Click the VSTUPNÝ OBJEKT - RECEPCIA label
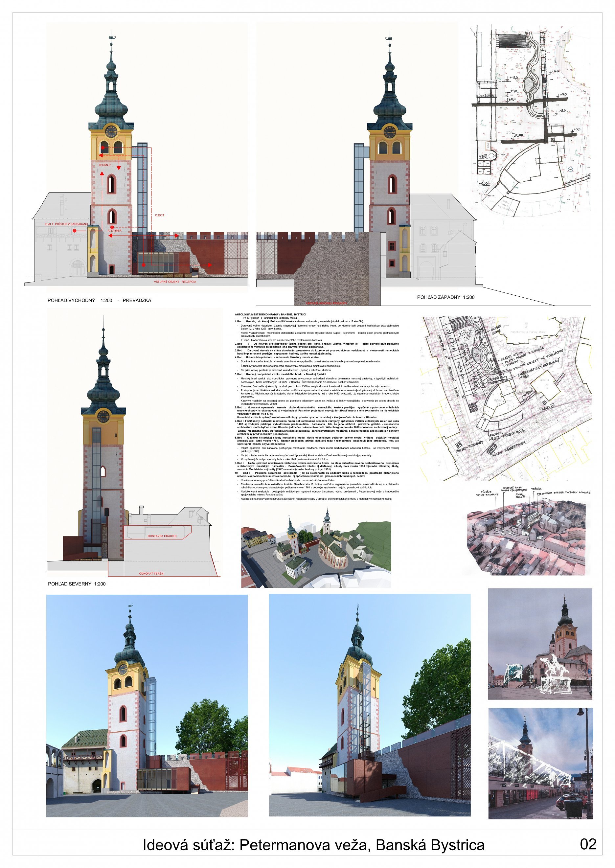The width and height of the screenshot is (615, 868). click(174, 282)
